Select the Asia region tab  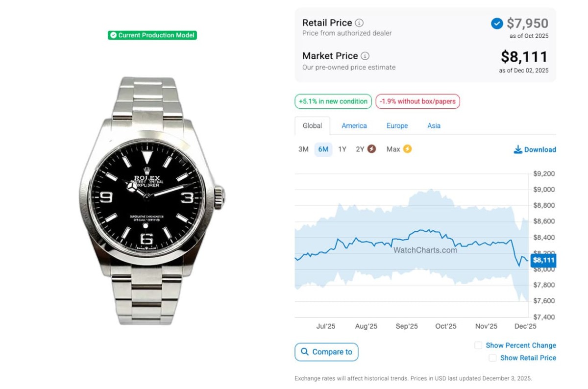tap(434, 126)
